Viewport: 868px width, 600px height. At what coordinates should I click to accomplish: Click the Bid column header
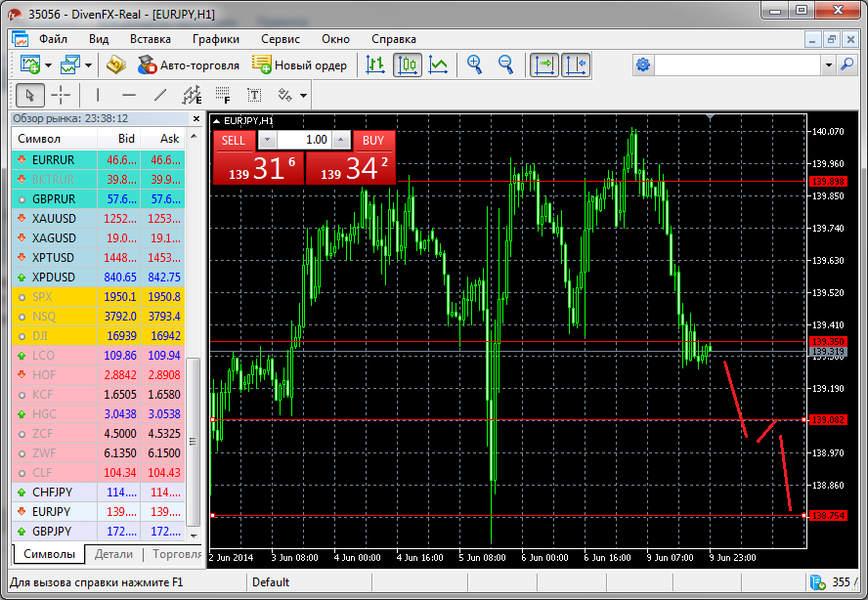point(119,139)
